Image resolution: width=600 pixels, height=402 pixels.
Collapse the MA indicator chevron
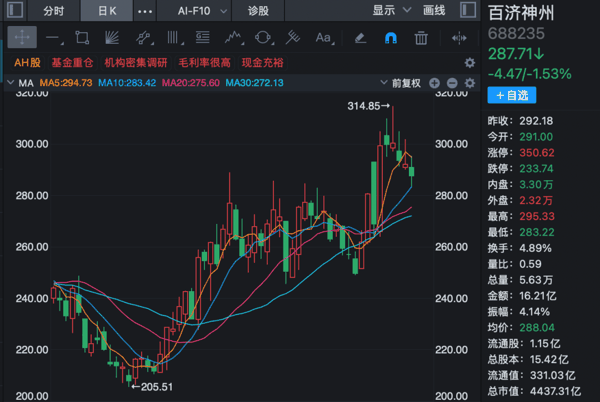pos(11,83)
